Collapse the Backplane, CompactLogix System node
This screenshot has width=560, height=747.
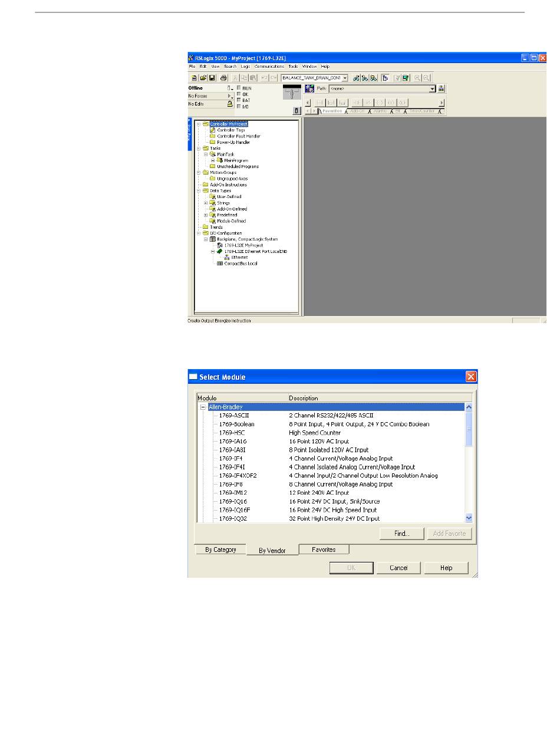[x=206, y=239]
